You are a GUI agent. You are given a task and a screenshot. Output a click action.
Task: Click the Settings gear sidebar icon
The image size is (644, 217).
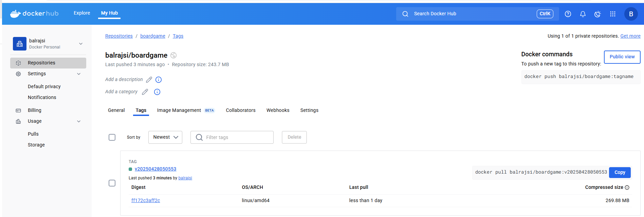point(18,74)
